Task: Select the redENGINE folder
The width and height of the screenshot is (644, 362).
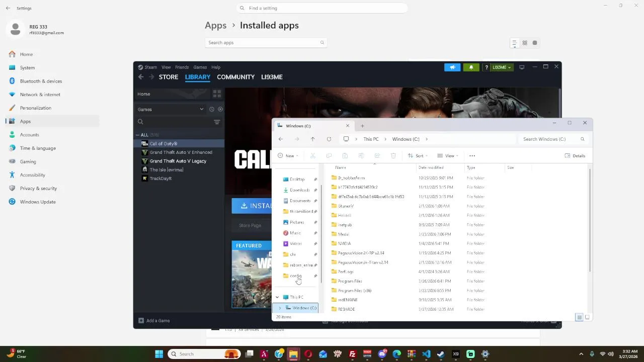Action: tap(348, 300)
